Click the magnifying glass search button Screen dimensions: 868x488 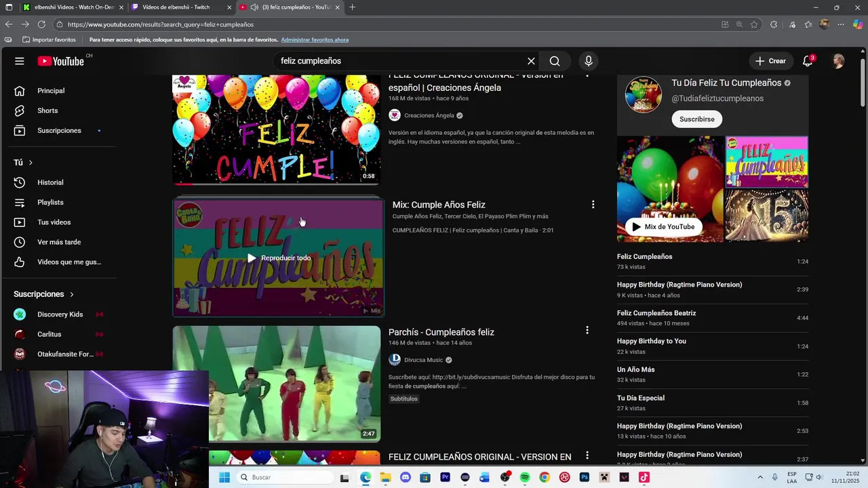tap(555, 61)
